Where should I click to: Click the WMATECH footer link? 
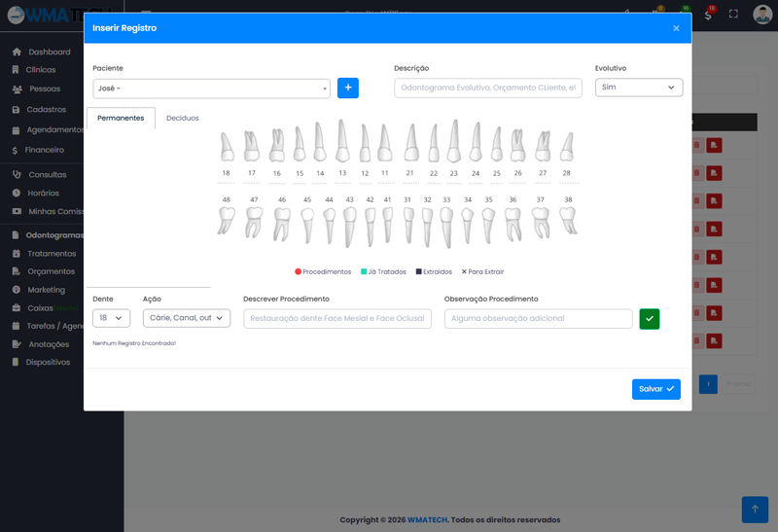pos(427,519)
